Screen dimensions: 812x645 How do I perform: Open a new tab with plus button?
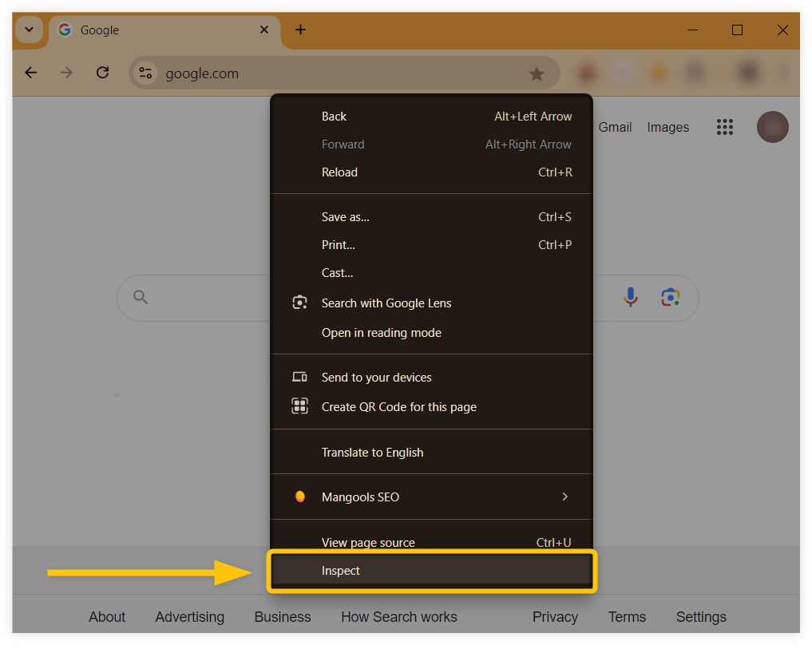(300, 30)
